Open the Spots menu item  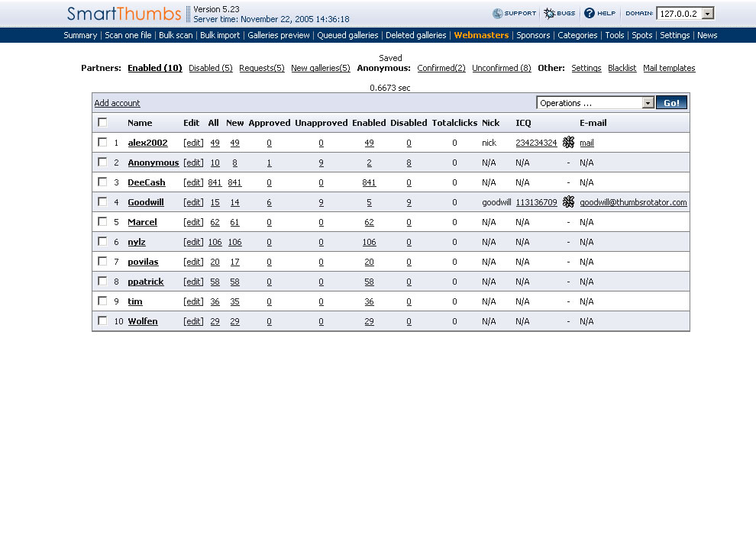point(641,35)
